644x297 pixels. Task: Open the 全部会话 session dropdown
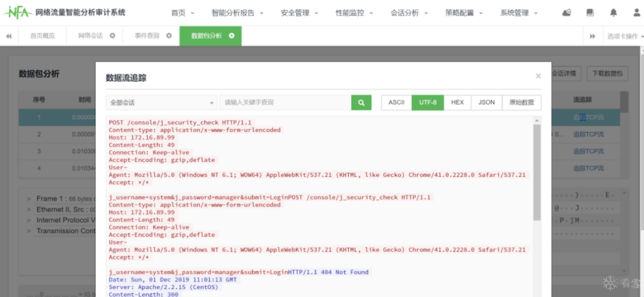tap(162, 103)
